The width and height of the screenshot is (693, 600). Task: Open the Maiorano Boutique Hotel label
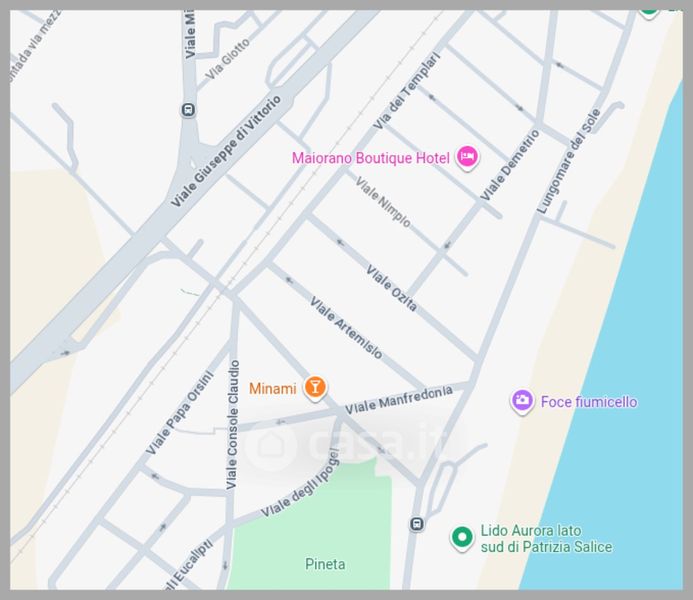click(x=370, y=158)
